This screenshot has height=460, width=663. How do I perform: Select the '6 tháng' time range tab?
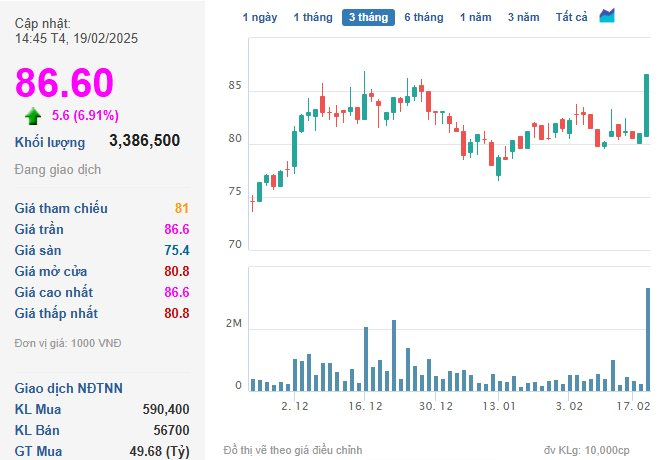click(x=424, y=17)
